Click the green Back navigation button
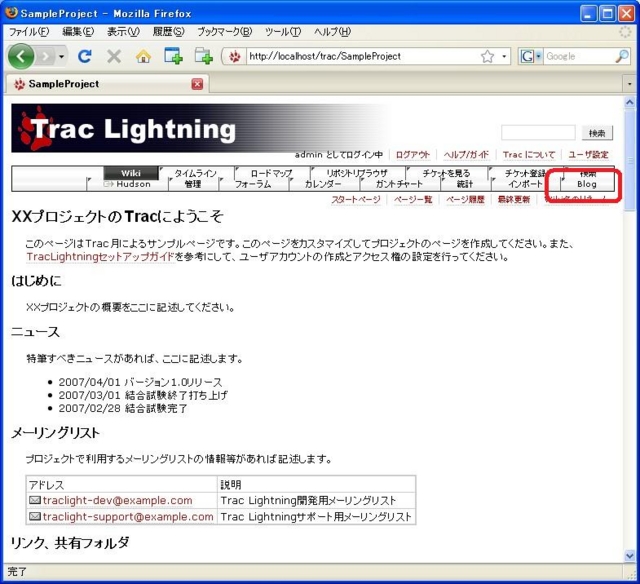The height and width of the screenshot is (584, 640). [21, 56]
